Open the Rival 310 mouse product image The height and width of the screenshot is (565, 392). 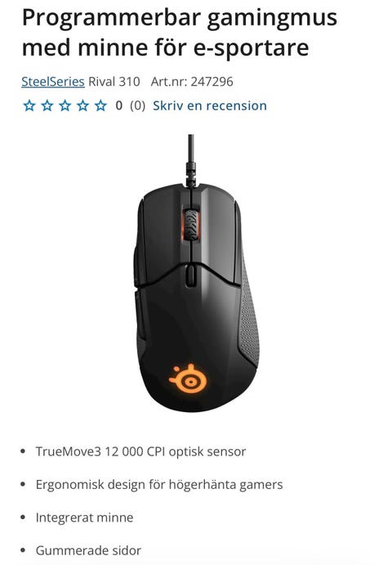(197, 273)
